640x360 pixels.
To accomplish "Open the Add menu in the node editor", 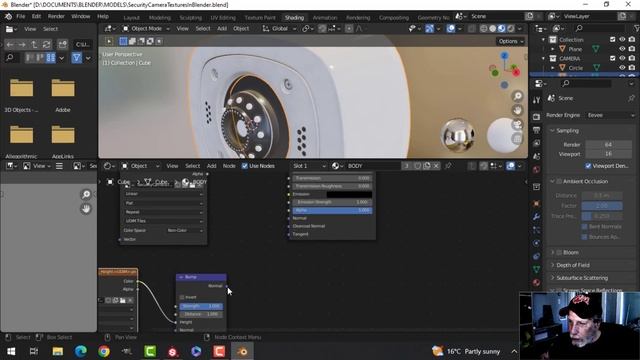I will tap(211, 166).
